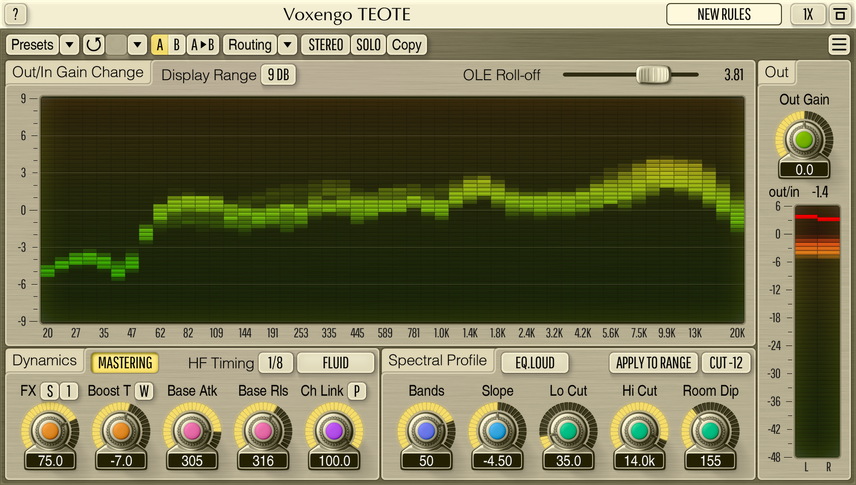Click the A to B copy button
This screenshot has height=485, width=856.
coord(202,45)
